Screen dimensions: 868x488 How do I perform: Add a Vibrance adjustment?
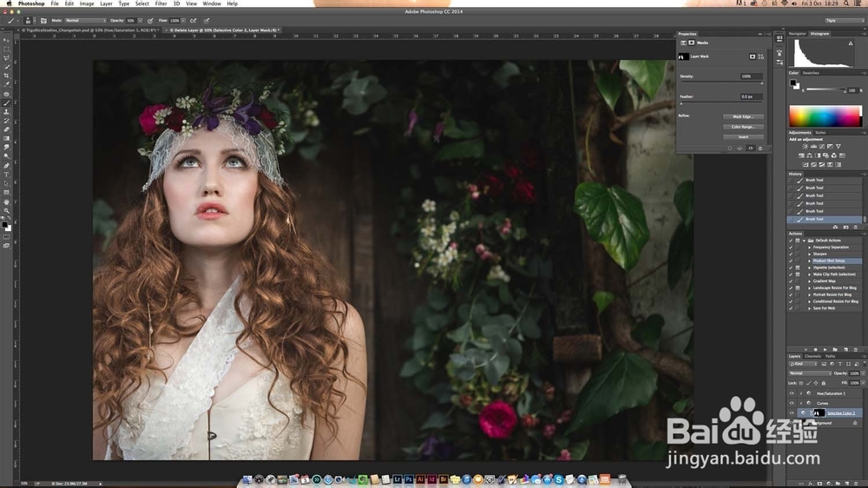838,146
